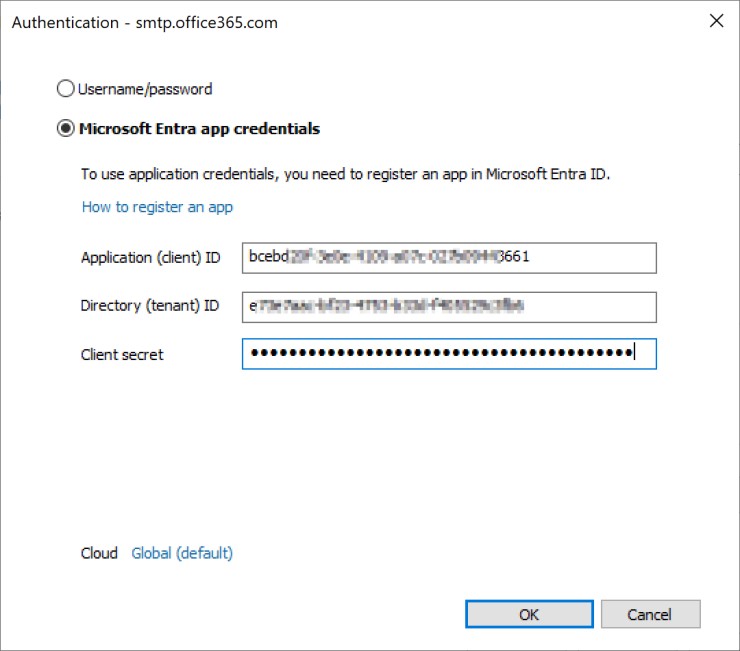Select the Microsoft Entra app credentials radio
Viewport: 740px width, 651px height.
[65, 128]
